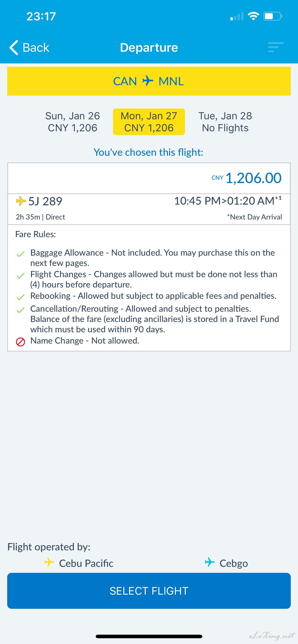298x644 pixels.
Task: Select the Mon, Jan 27 date tab
Action: coord(149,122)
